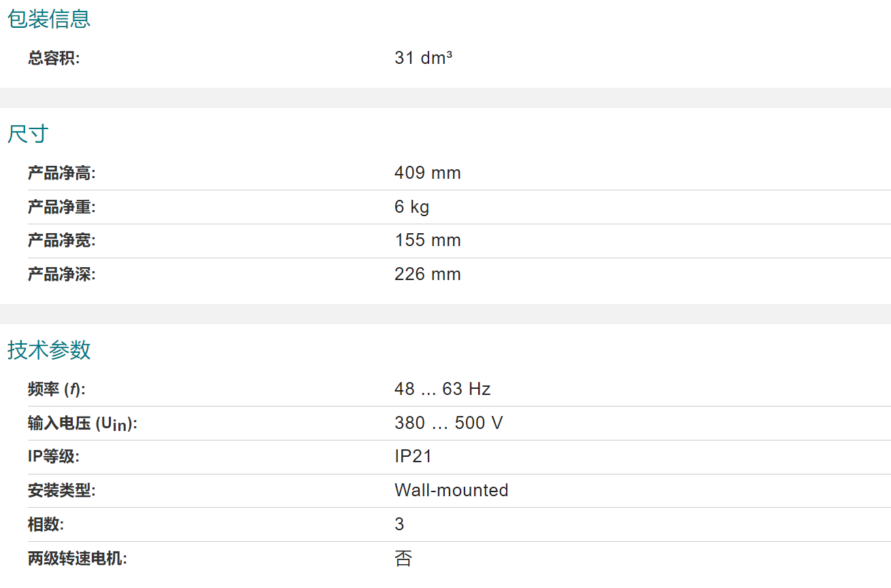The height and width of the screenshot is (588, 891).
Task: Click the 产品净深 label
Action: point(62,275)
